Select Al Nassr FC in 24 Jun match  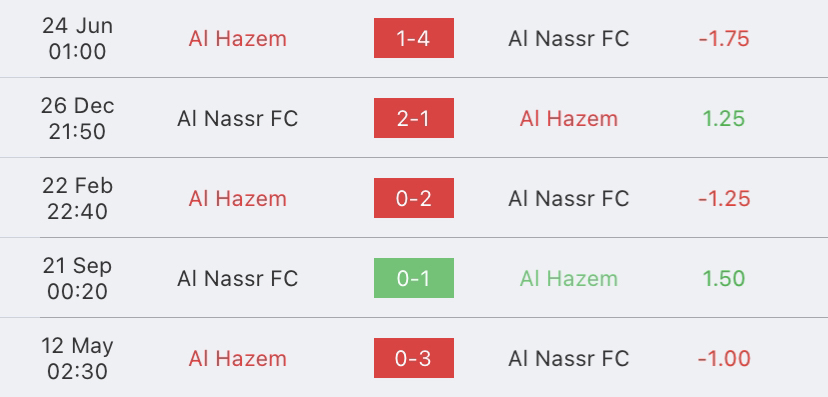pyautogui.click(x=569, y=39)
